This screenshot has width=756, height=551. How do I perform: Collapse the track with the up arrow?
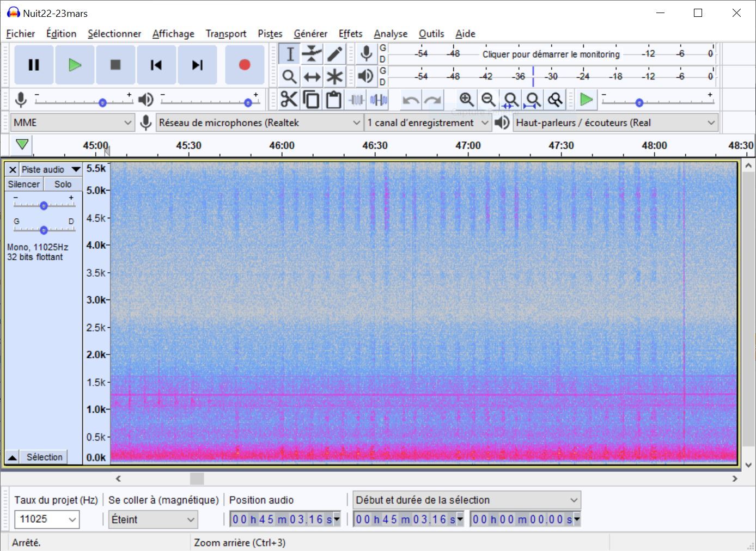click(12, 457)
